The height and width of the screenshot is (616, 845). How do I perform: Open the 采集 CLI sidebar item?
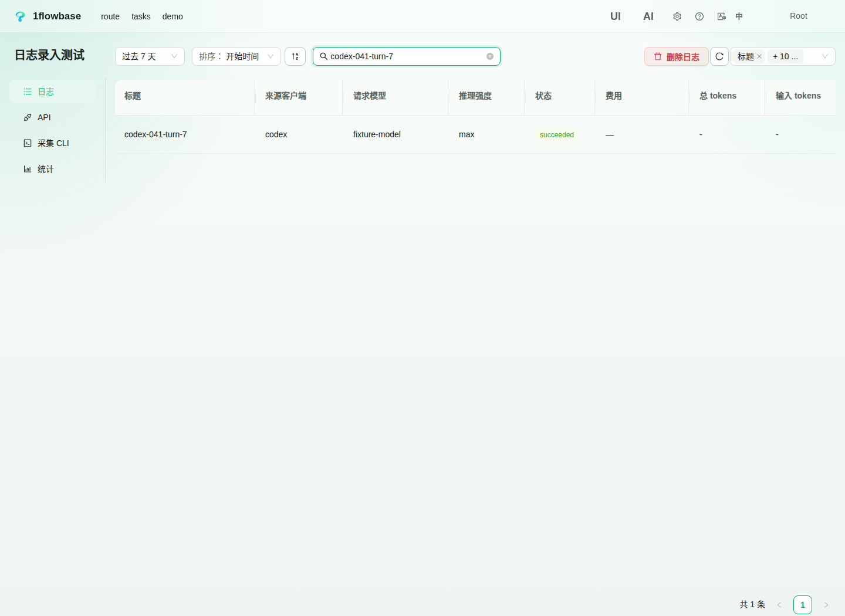[52, 143]
